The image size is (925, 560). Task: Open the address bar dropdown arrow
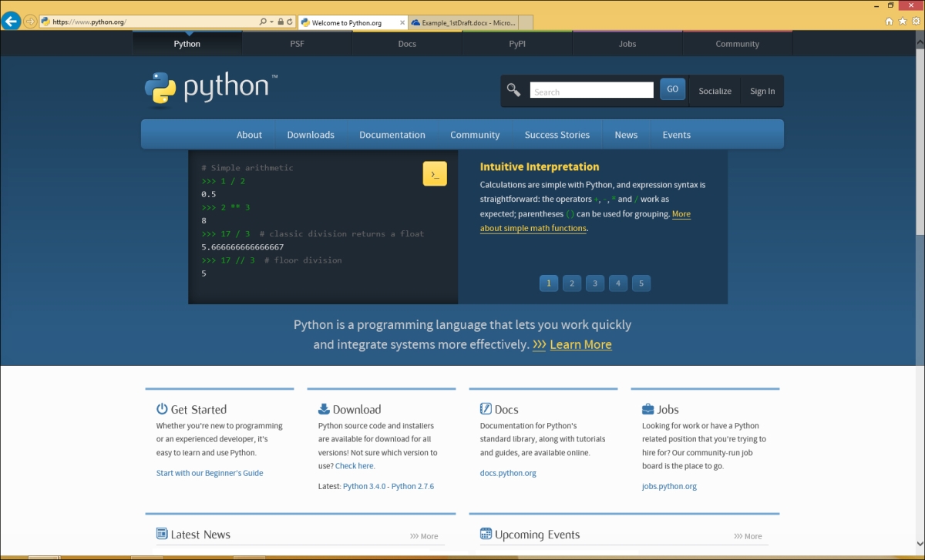(271, 22)
